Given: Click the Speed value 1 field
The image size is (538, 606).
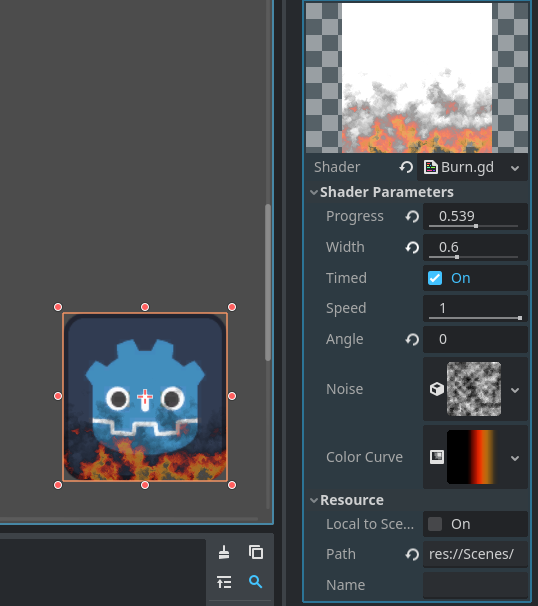Looking at the screenshot, I should tap(475, 308).
